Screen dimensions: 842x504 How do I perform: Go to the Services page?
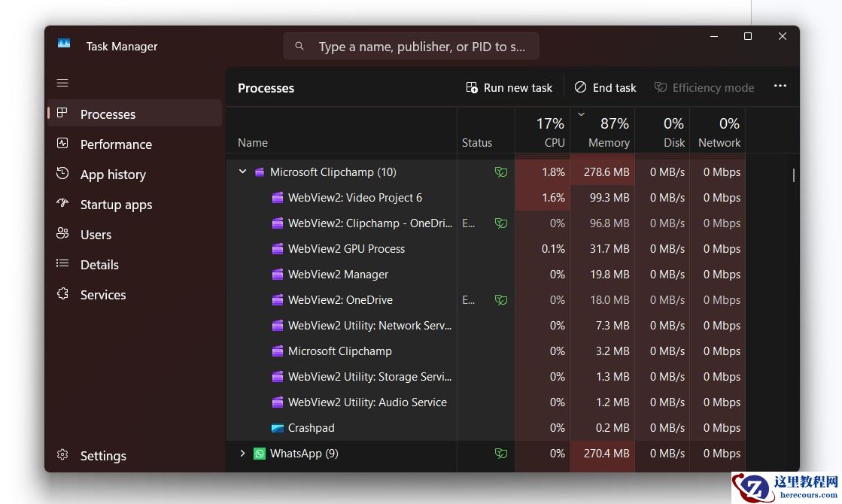click(x=103, y=295)
